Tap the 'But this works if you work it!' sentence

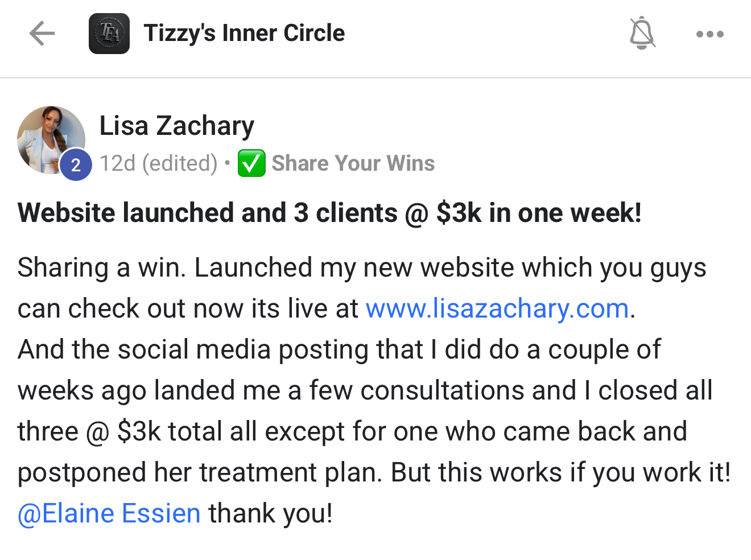tap(560, 472)
